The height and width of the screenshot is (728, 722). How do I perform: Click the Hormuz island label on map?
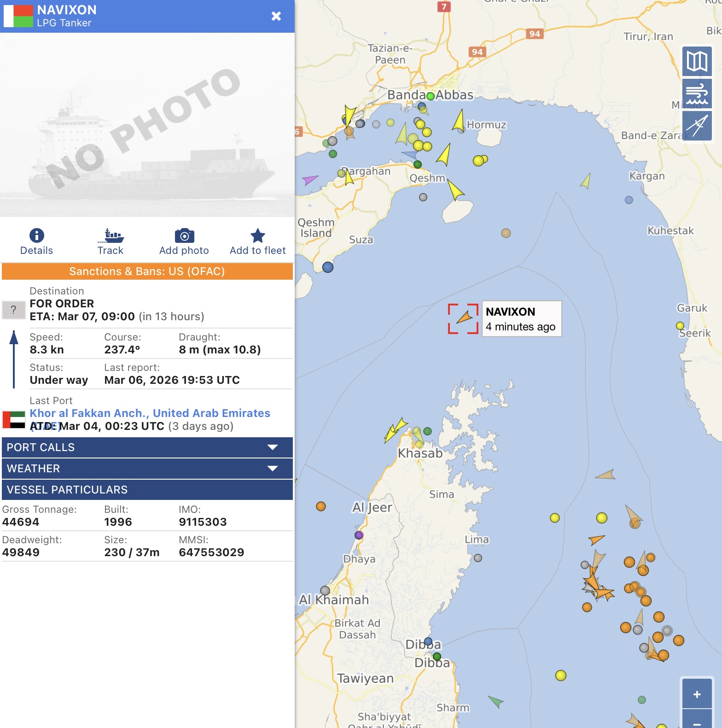tap(487, 125)
